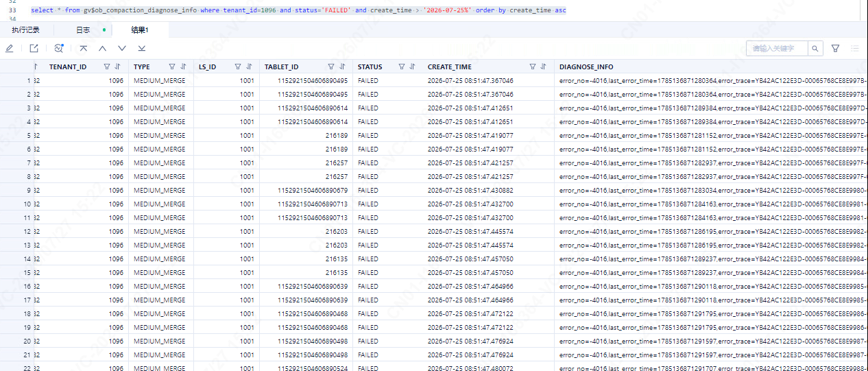Click TABLET_ID 216135 in row 14
The width and height of the screenshot is (868, 371).
[336, 259]
